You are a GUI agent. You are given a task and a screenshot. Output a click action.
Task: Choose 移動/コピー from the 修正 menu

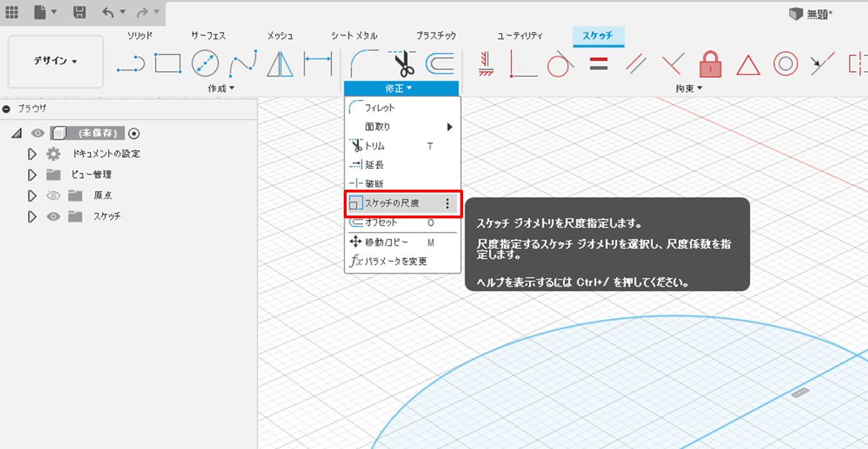(x=402, y=242)
